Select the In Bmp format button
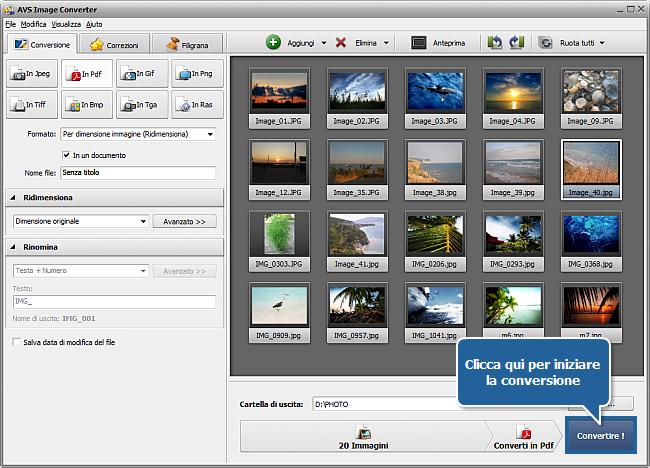Viewport: 650px width, 468px height. point(87,104)
